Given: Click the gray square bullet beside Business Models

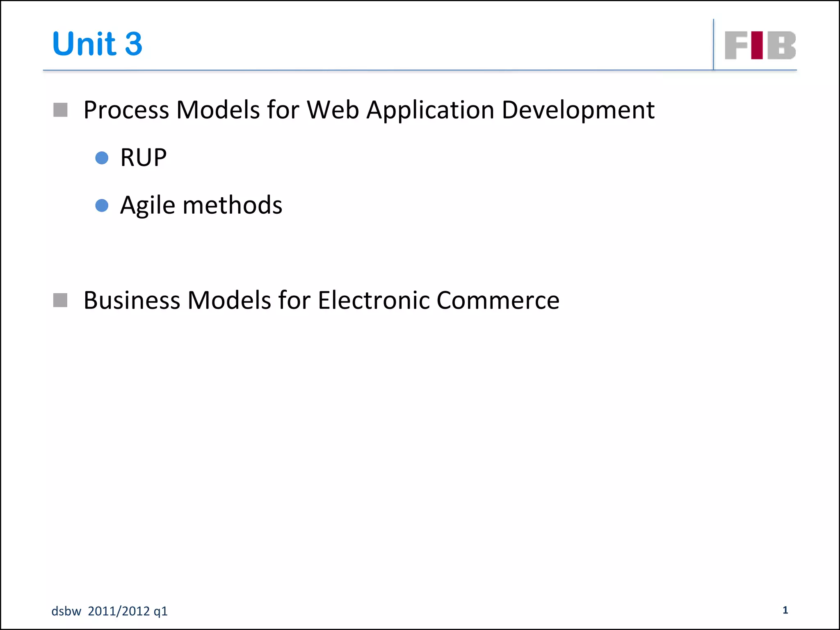Looking at the screenshot, I should [60, 300].
